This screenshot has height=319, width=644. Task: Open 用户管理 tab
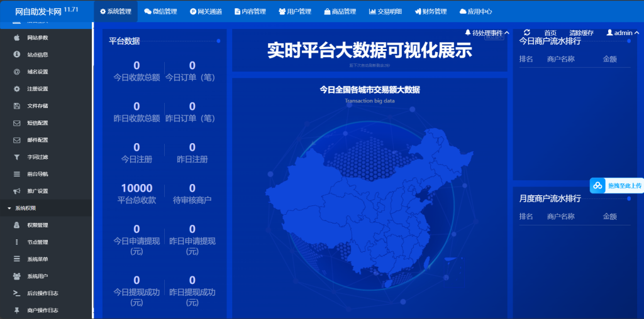(x=295, y=11)
